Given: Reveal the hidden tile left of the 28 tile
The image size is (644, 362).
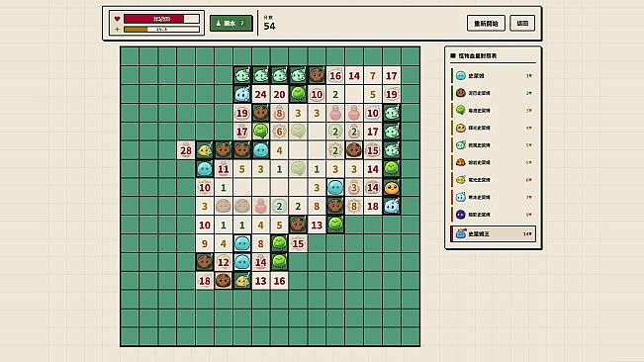Looking at the screenshot, I should [167, 150].
